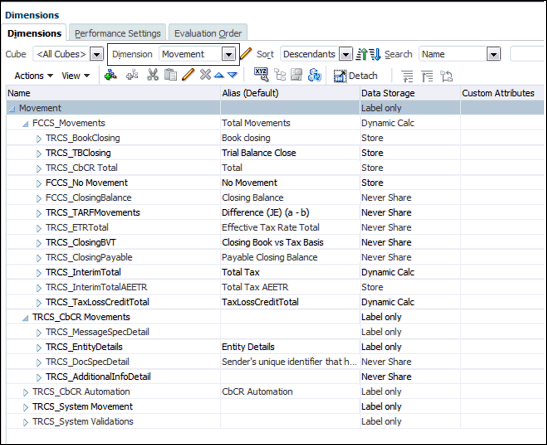Select the TRCS_TARFMovements row
Image resolution: width=547 pixels, height=445 pixels.
pos(275,213)
